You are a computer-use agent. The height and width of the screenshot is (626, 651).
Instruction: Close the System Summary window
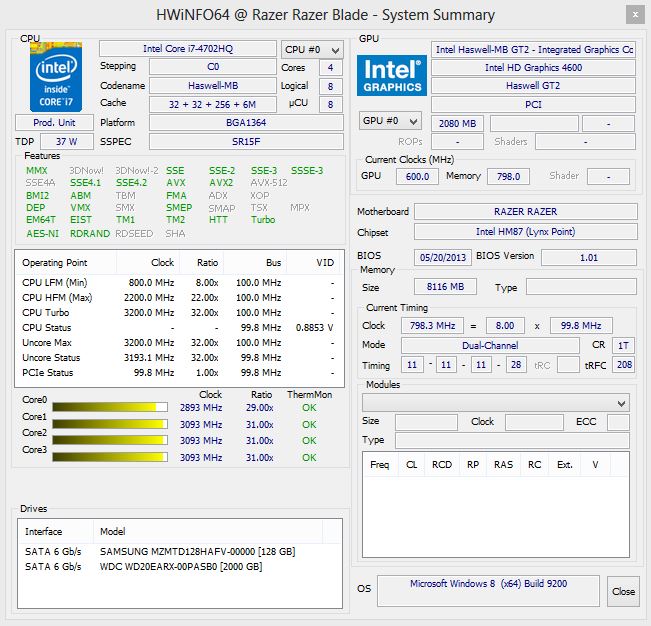pos(635,15)
